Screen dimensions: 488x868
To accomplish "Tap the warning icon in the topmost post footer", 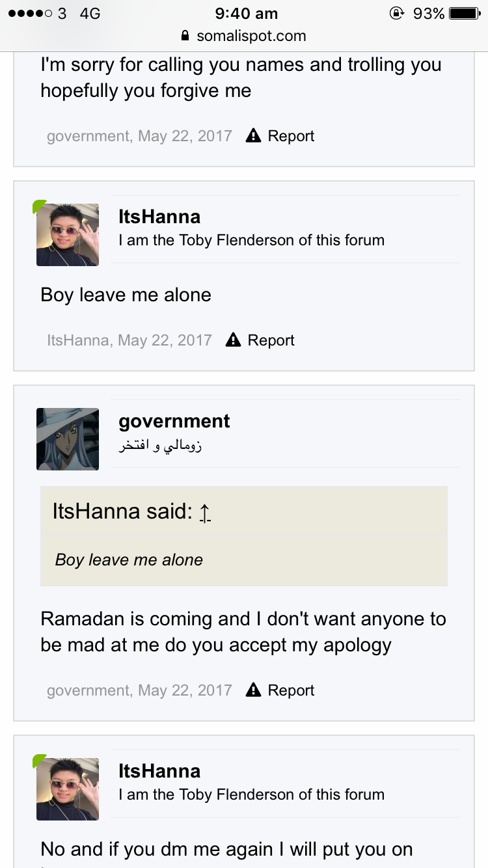I will coord(253,135).
